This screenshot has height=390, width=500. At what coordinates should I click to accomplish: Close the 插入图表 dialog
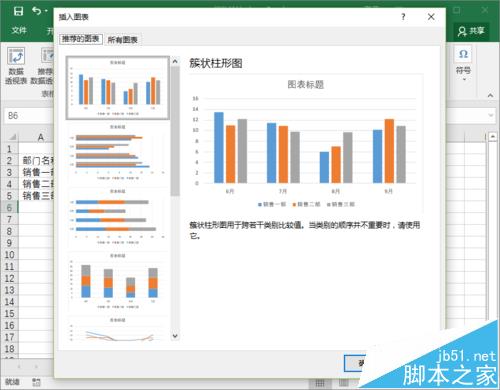(x=431, y=17)
